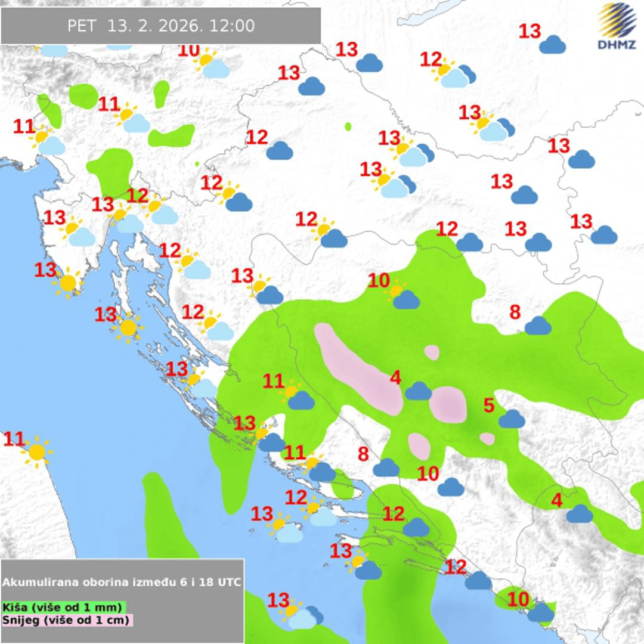644x644 pixels.
Task: Select the cloud icon beside 4 near large snow area
Action: pos(418,391)
